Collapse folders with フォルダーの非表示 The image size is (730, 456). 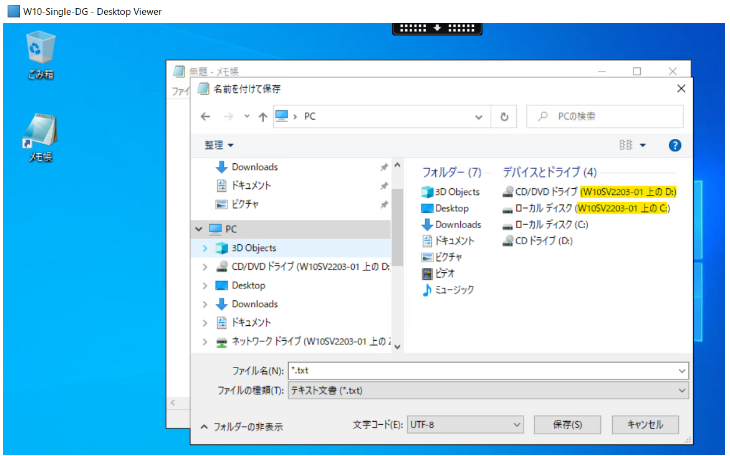coord(242,427)
